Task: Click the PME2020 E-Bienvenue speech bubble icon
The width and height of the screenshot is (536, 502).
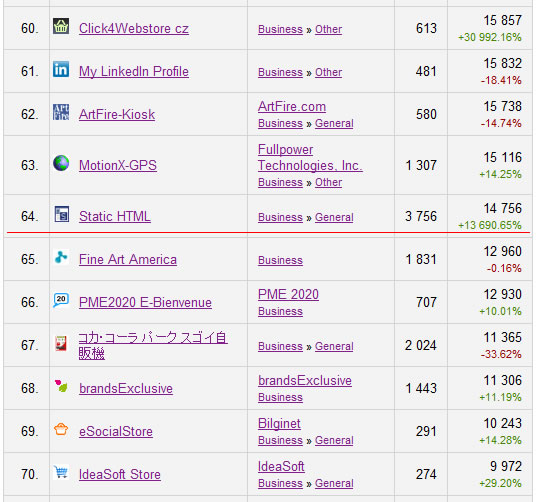Action: [x=61, y=300]
